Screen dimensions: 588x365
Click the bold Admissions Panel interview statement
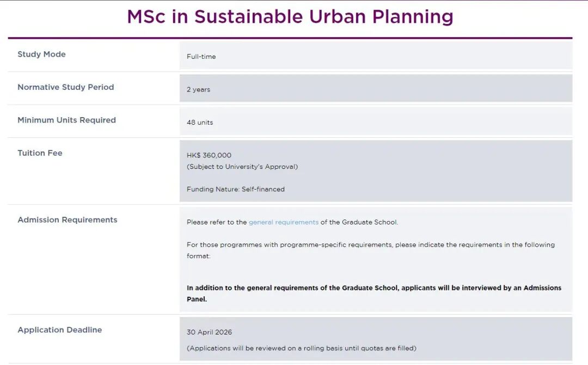point(374,293)
